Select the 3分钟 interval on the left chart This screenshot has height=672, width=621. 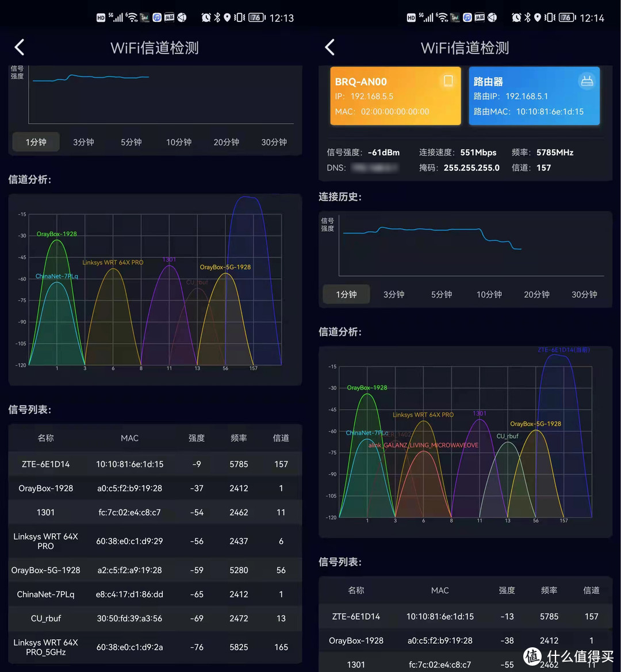point(83,141)
